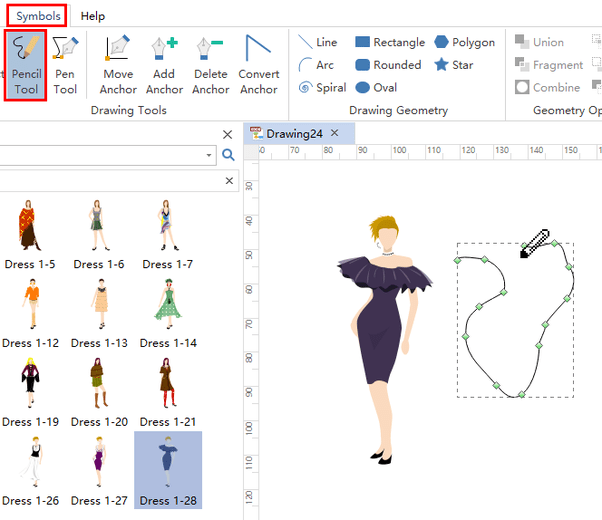
Task: Pick the Spiral geometry tool
Action: click(322, 88)
